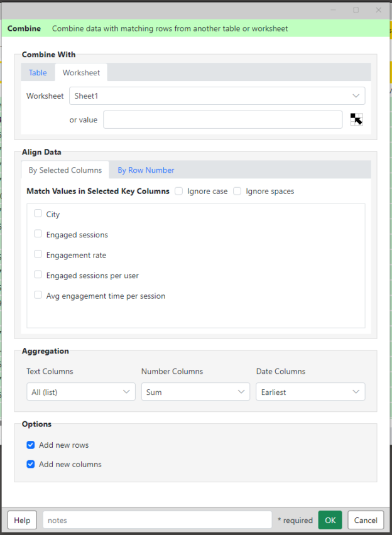
Task: Click the range selector icon beside the value field
Action: (x=356, y=119)
